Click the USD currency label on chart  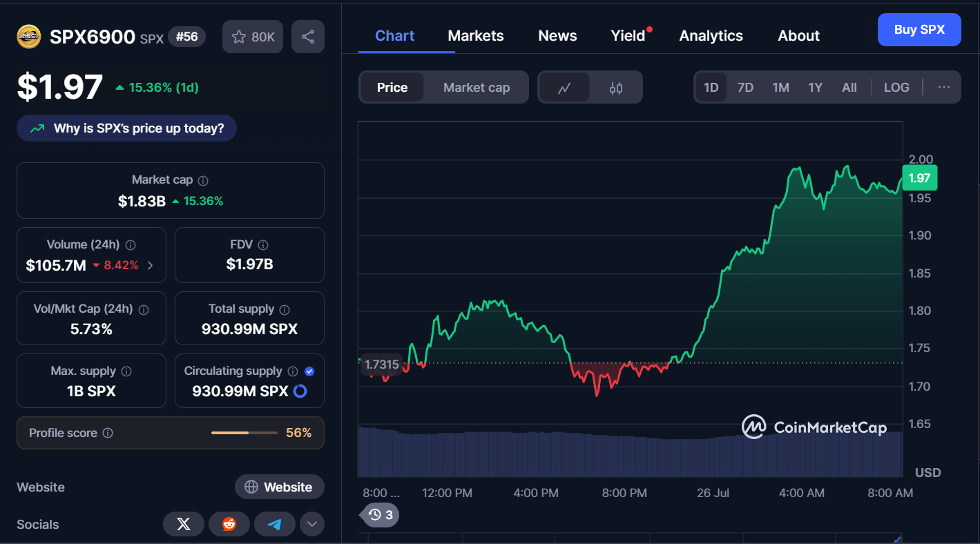(x=928, y=473)
